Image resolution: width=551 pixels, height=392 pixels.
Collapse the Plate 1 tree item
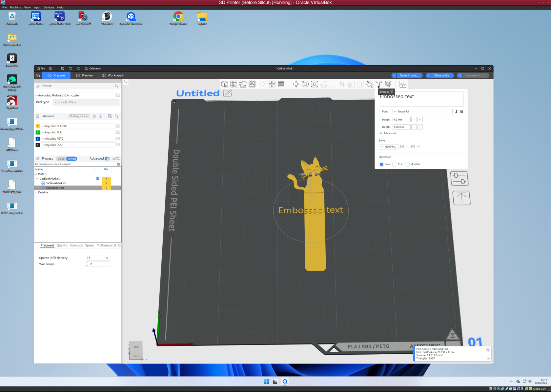click(37, 174)
